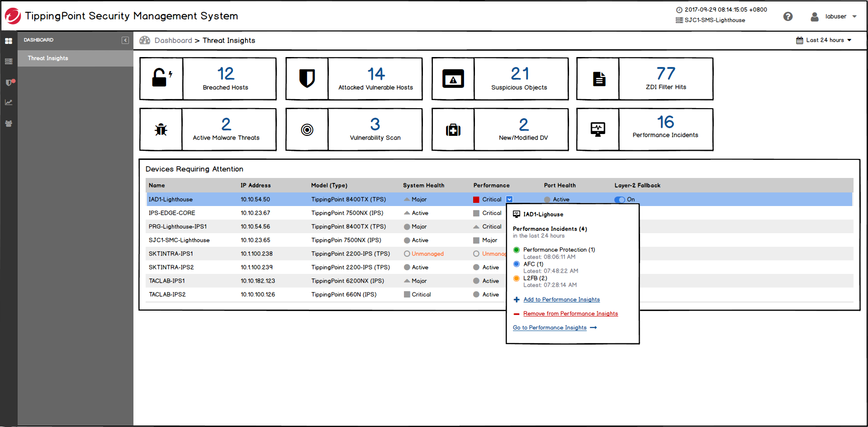Click the DASHBOARD sidebar header
Screen dimensions: 868x427
[38, 40]
